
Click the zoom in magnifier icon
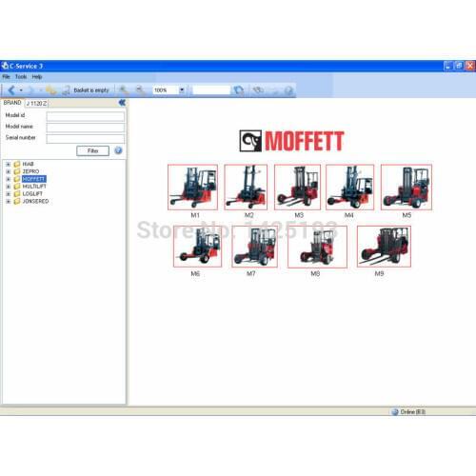click(x=123, y=90)
